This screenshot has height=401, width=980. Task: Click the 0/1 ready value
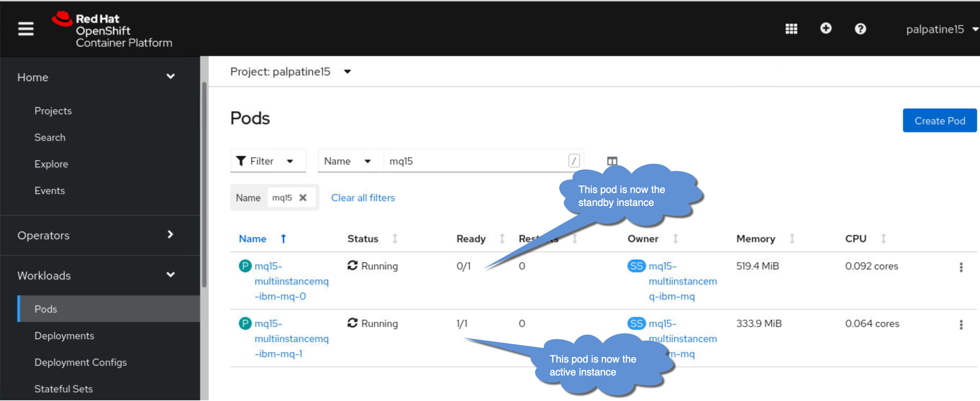coord(463,266)
